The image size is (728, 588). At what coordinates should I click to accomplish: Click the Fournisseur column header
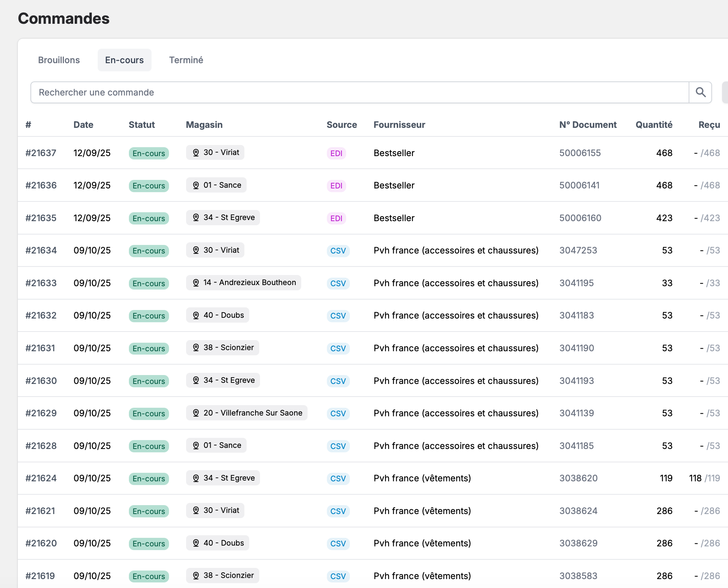point(399,125)
